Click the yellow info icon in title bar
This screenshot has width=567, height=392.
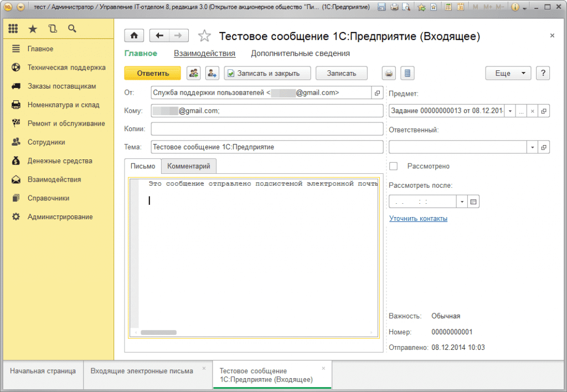[x=516, y=7]
